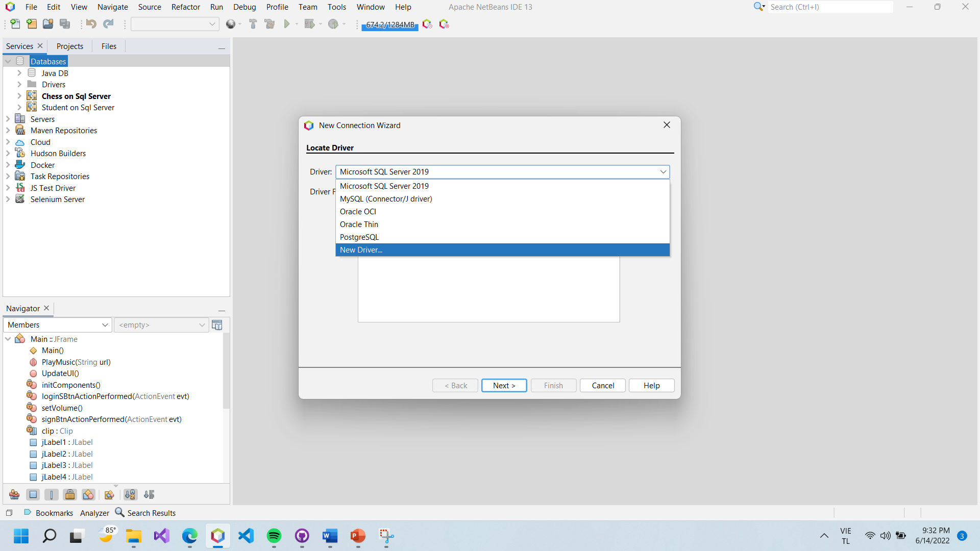The width and height of the screenshot is (980, 551).
Task: Choose PostgreSQL driver option
Action: [x=502, y=237]
